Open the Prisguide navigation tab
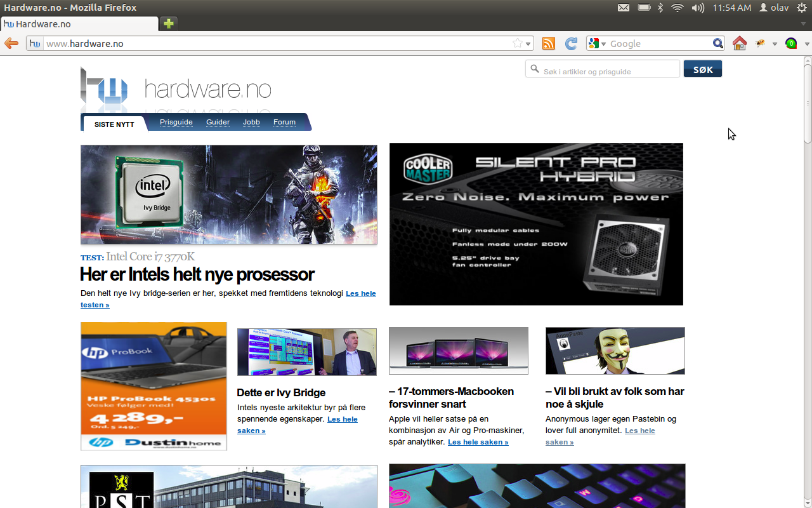The width and height of the screenshot is (812, 508). [176, 122]
